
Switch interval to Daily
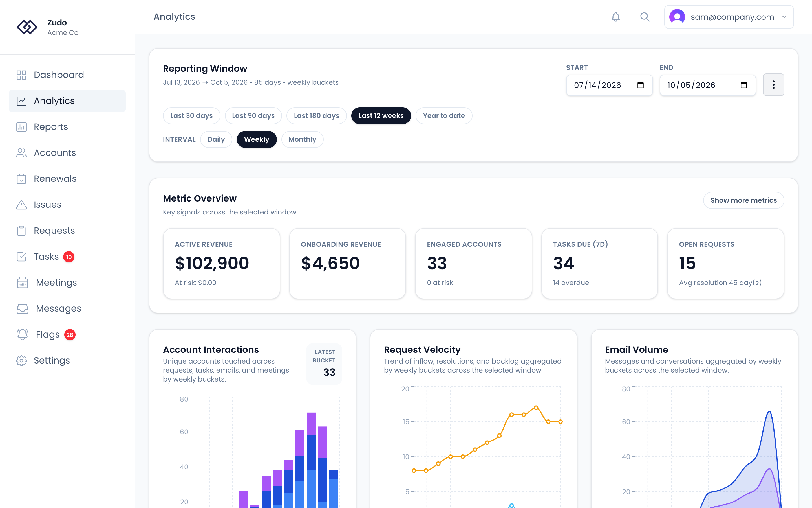[216, 139]
